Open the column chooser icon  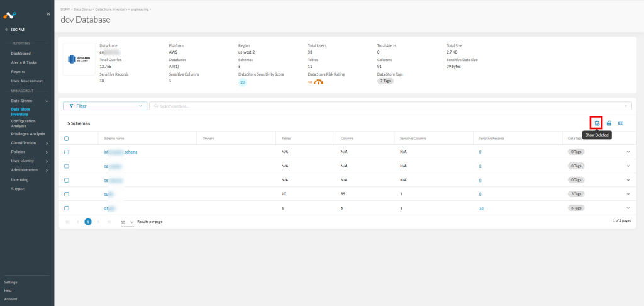(x=621, y=123)
